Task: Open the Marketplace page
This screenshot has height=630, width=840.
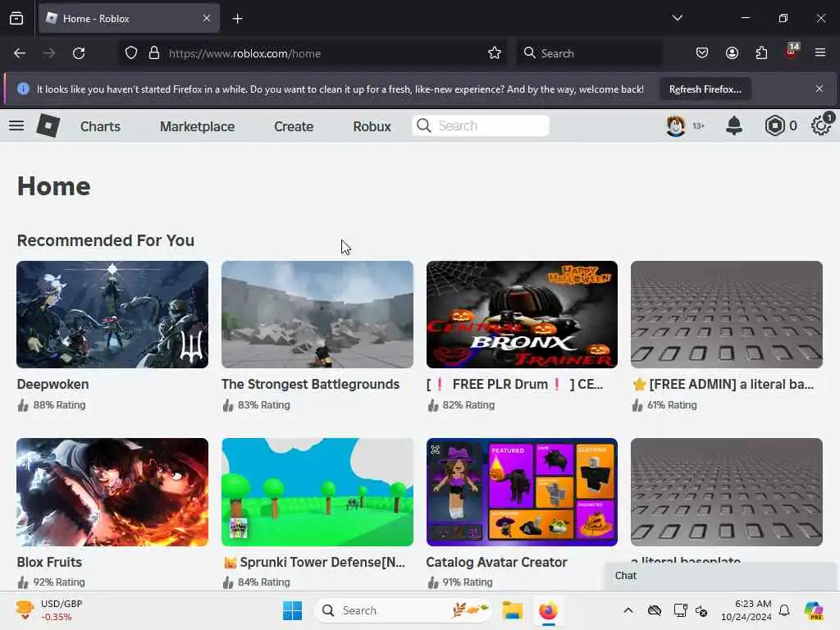Action: (x=197, y=126)
